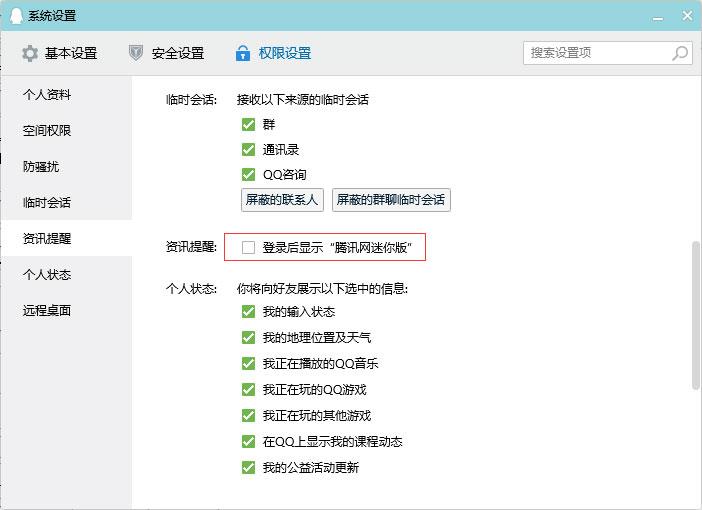Image resolution: width=702 pixels, height=510 pixels.
Task: Uncheck the 通讯录 checkbox
Action: [x=248, y=149]
